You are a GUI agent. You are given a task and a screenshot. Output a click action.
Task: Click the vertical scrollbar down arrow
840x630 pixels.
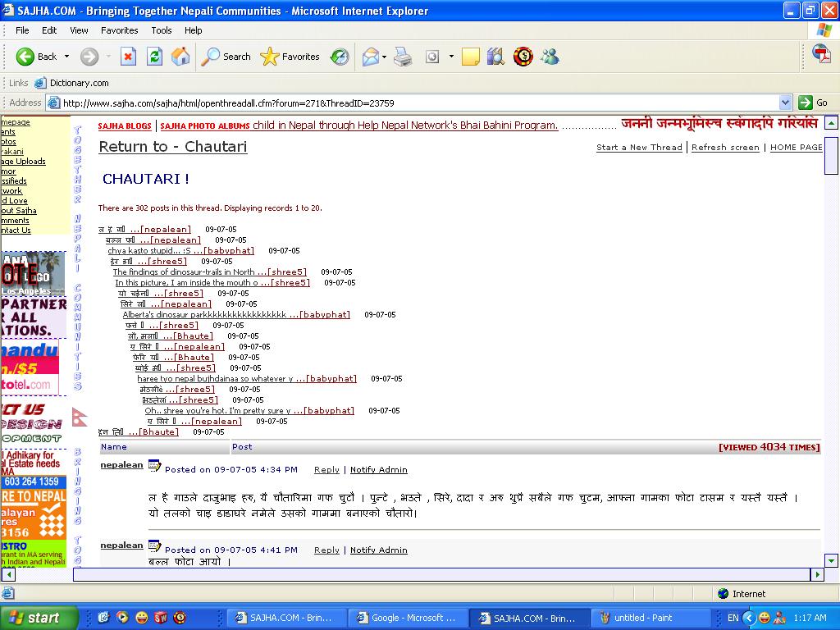[831, 561]
